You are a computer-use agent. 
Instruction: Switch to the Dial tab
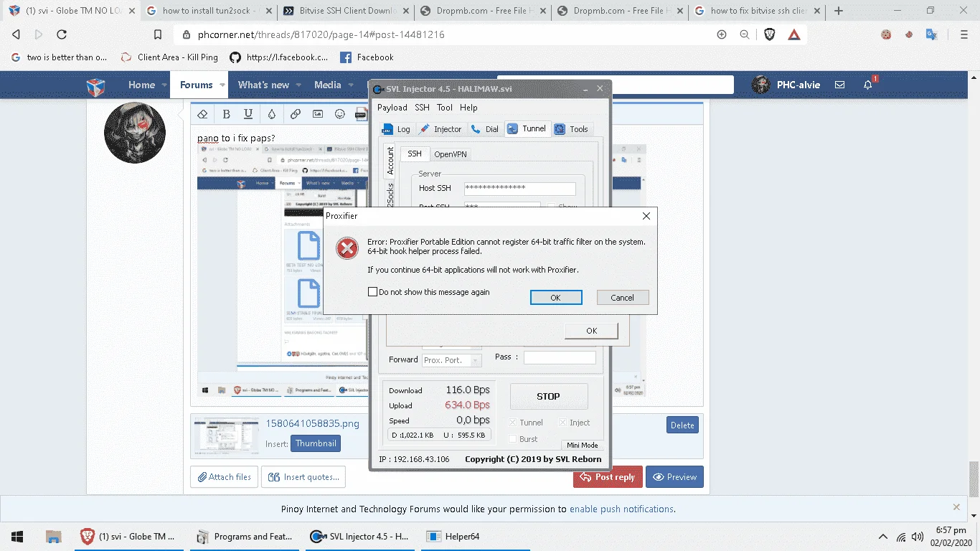[485, 129]
